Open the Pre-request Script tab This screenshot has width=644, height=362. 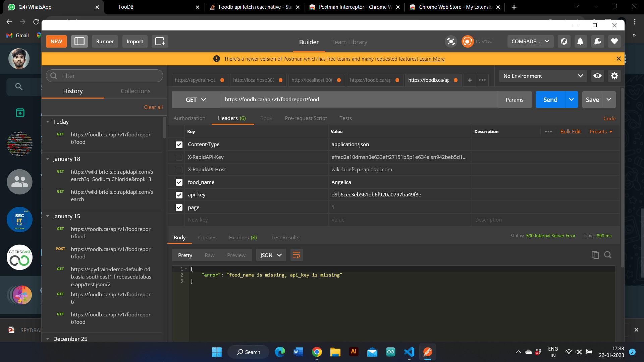pyautogui.click(x=306, y=118)
